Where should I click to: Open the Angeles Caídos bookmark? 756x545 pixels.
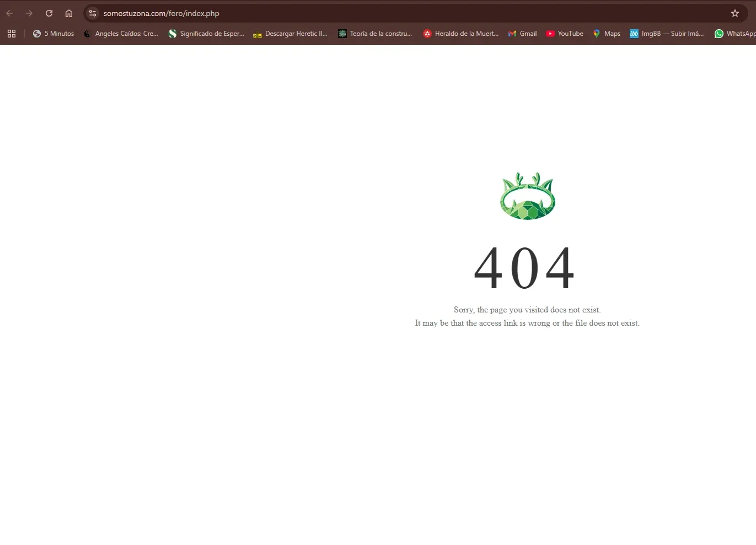121,34
